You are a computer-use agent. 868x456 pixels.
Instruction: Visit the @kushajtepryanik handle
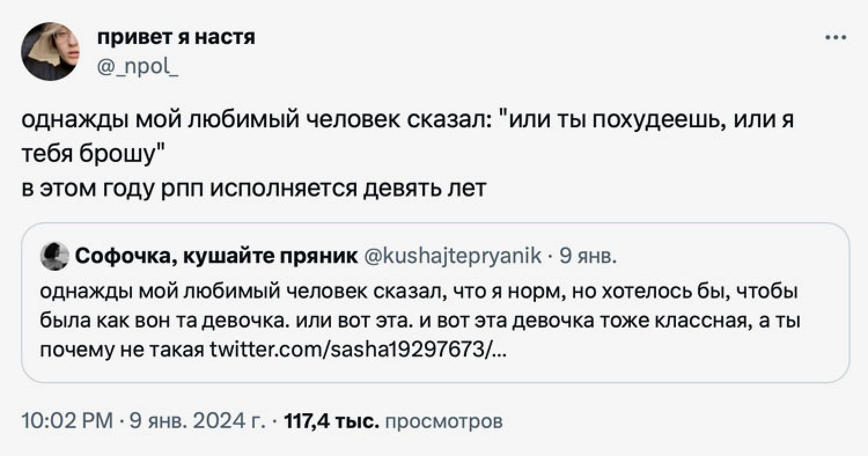453,255
